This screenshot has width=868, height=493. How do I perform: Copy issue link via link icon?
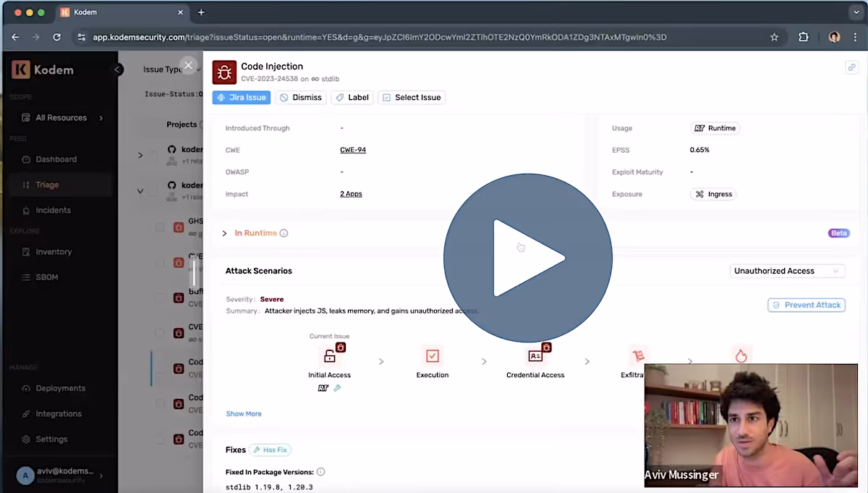point(851,67)
